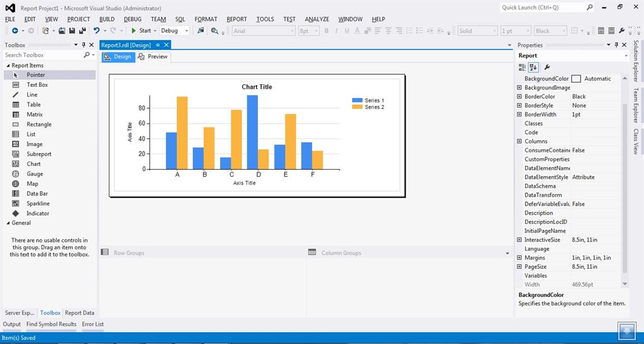
Task: Click the Alphabetical sort icon in Properties
Action: 533,67
